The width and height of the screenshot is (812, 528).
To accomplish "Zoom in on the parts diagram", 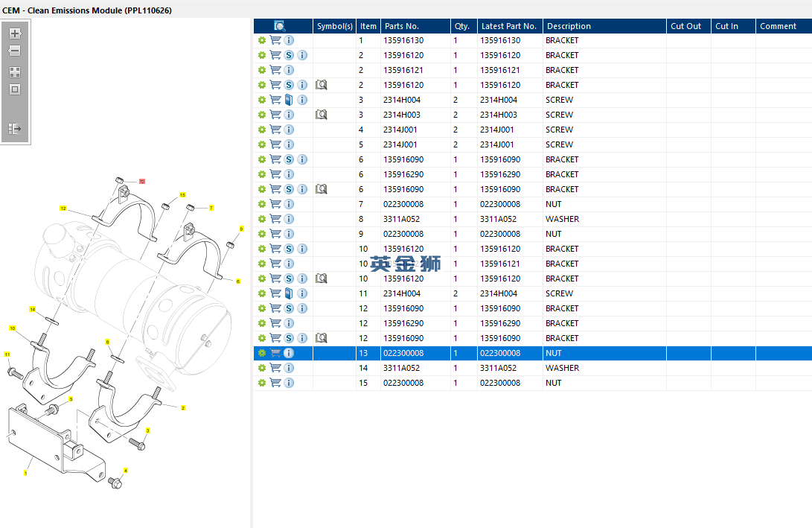I will [15, 34].
